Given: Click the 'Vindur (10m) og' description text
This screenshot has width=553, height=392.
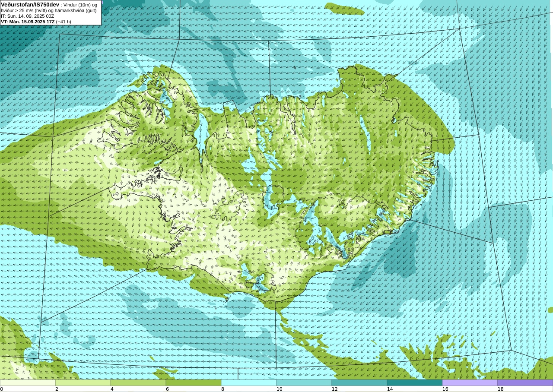Looking at the screenshot, I should tap(81, 5).
